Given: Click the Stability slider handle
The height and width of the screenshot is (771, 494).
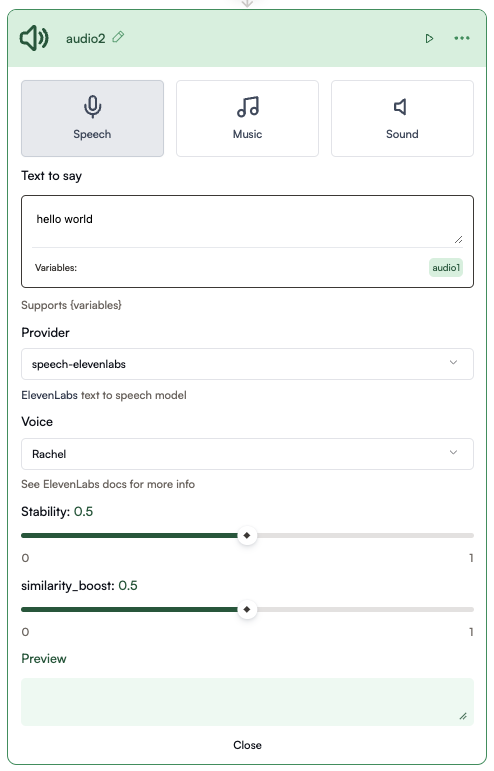Looking at the screenshot, I should pos(247,535).
